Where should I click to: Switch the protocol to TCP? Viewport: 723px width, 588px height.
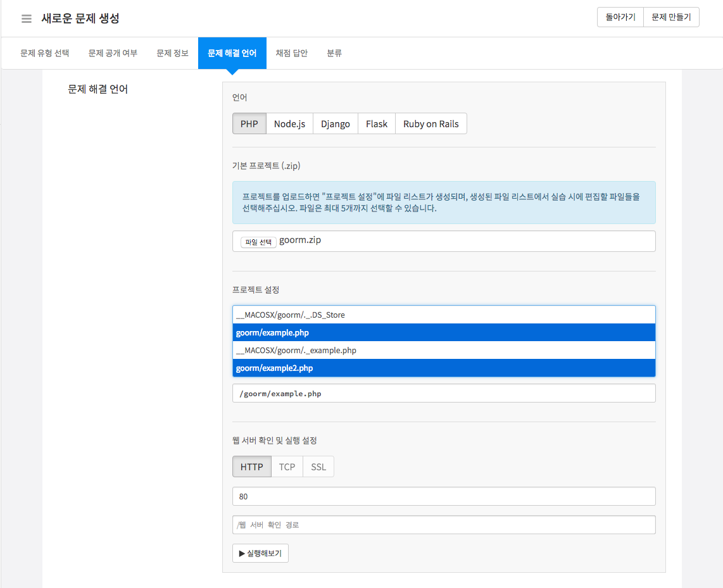[x=287, y=466]
